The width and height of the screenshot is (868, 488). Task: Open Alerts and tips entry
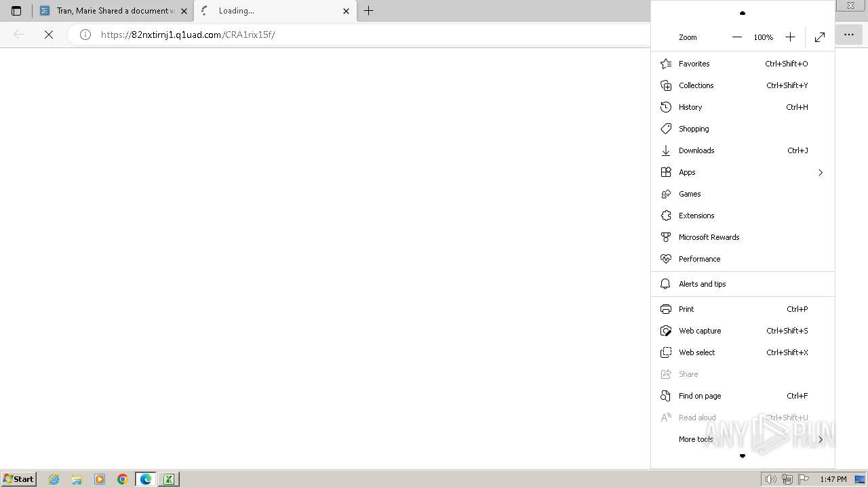(743, 284)
